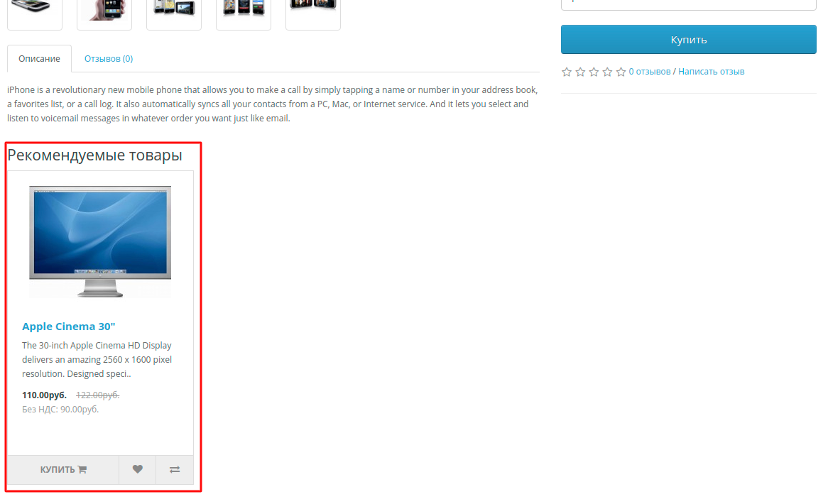Open the Написать отзыв link

click(x=711, y=72)
